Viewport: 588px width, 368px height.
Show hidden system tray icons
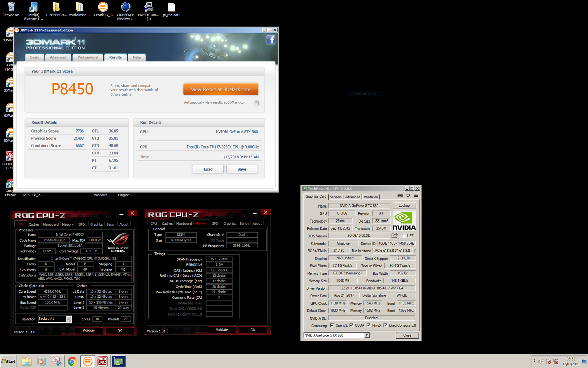tap(534, 361)
